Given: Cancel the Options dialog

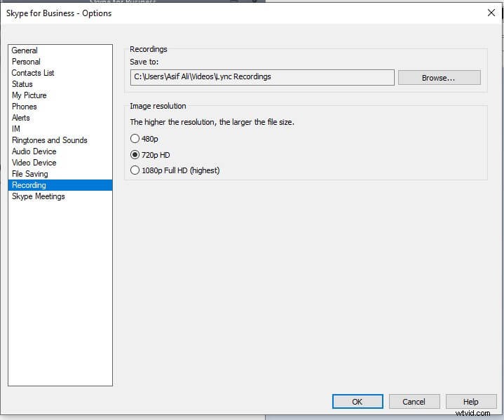Looking at the screenshot, I should (x=414, y=402).
